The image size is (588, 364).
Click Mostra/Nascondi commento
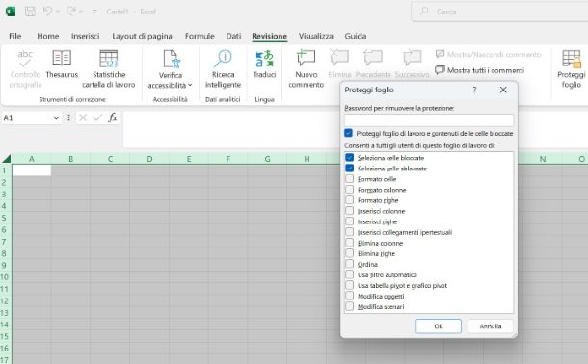[x=488, y=55]
